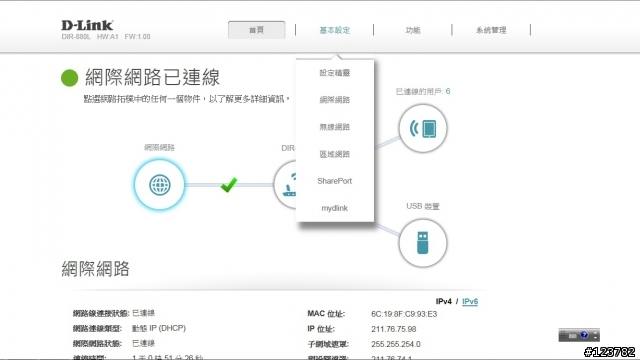Click the USB device icon
Image resolution: width=640 pixels, height=360 pixels.
[x=423, y=243]
